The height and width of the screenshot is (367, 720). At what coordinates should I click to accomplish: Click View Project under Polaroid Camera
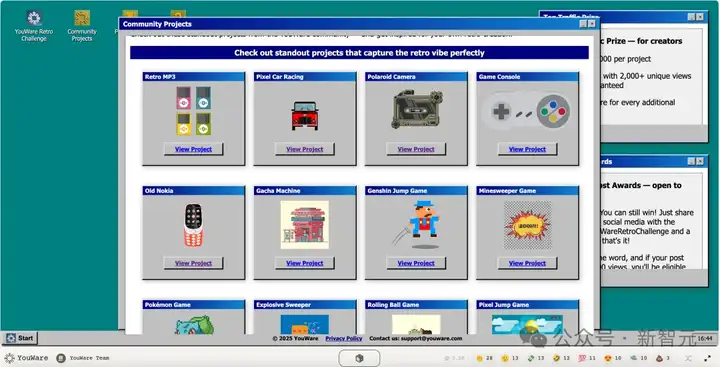pos(416,149)
